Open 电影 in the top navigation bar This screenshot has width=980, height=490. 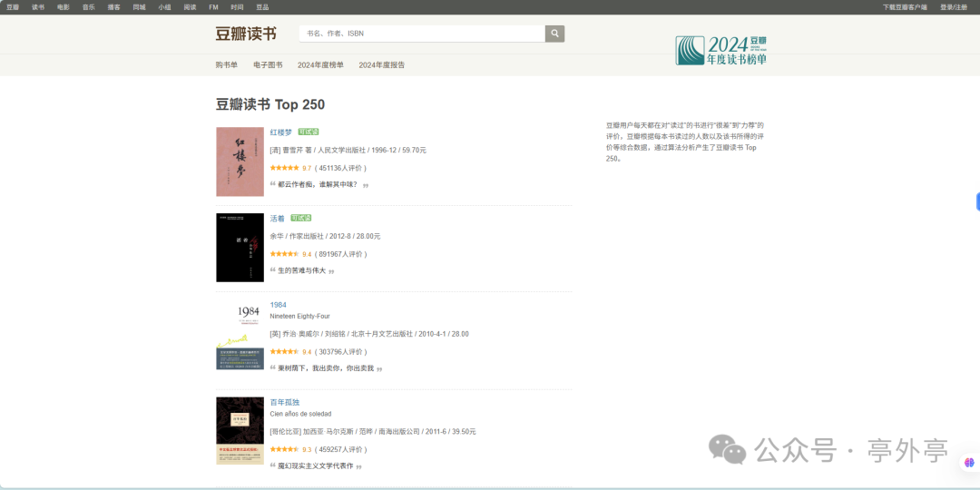(x=64, y=7)
